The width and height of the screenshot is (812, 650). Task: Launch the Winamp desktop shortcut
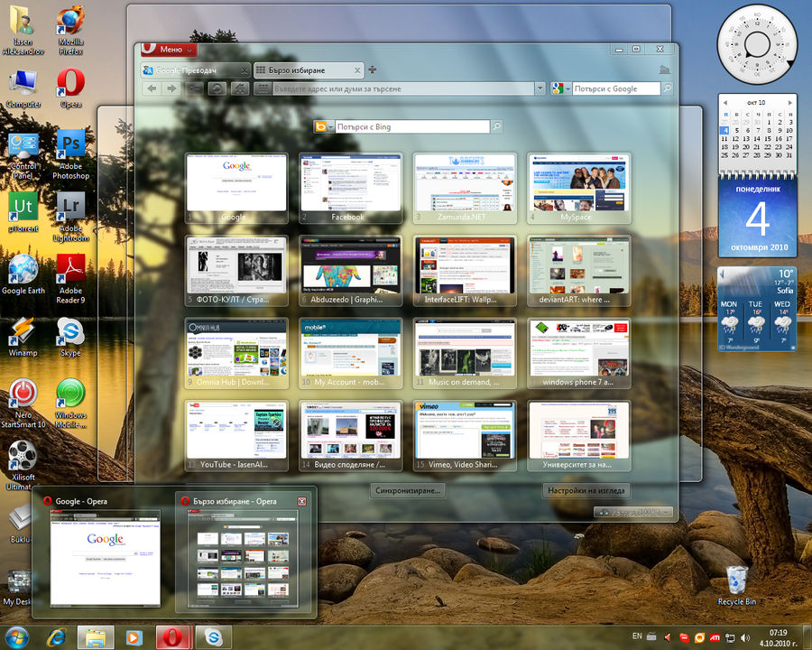(23, 337)
